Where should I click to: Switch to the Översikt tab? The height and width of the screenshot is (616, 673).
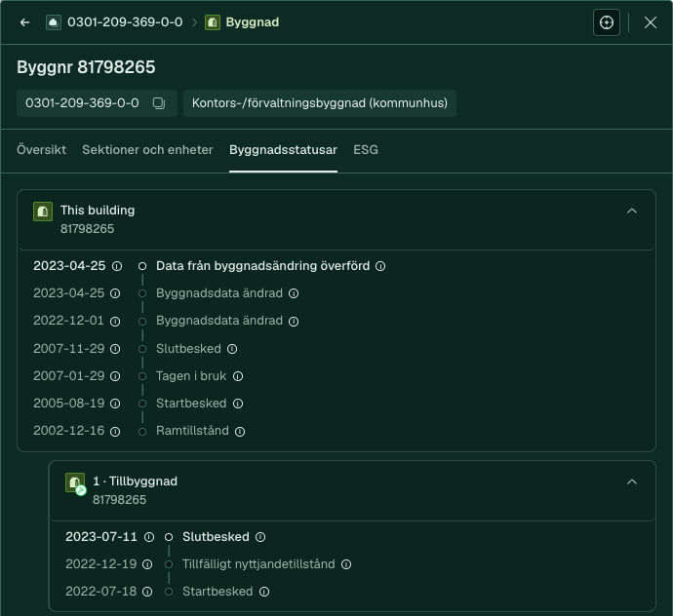tap(41, 150)
